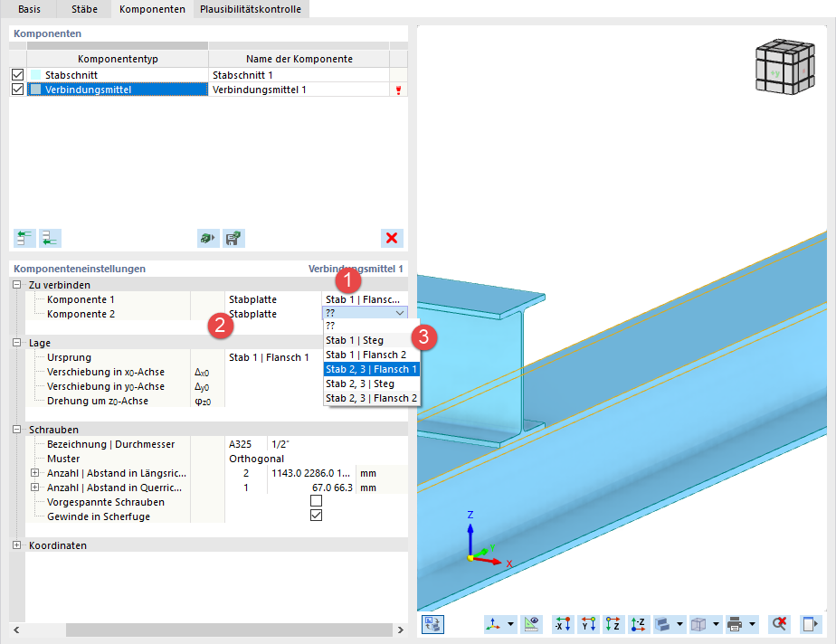Click the wireframe box display icon
The image size is (836, 644).
point(698,624)
